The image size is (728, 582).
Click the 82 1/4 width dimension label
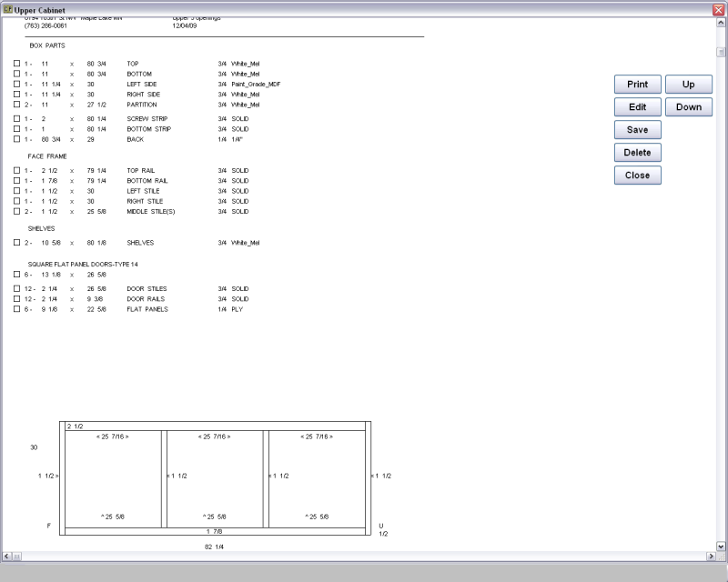(x=214, y=547)
